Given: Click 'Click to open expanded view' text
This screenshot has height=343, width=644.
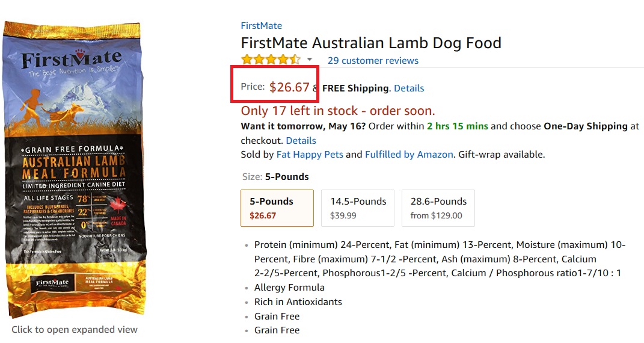Looking at the screenshot, I should tap(75, 329).
